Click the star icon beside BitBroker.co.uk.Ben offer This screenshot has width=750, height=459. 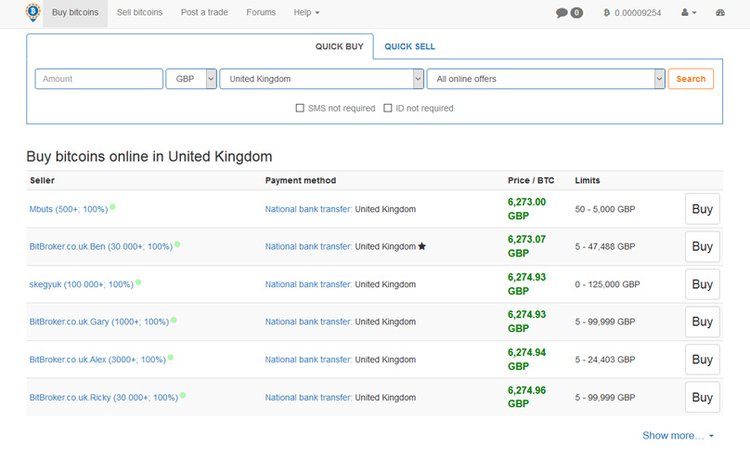click(x=422, y=246)
